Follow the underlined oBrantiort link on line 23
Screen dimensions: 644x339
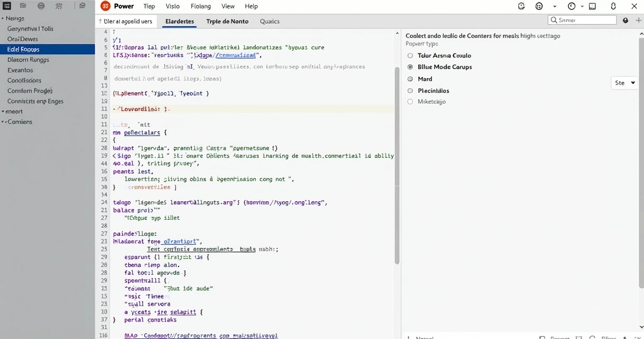178,241
